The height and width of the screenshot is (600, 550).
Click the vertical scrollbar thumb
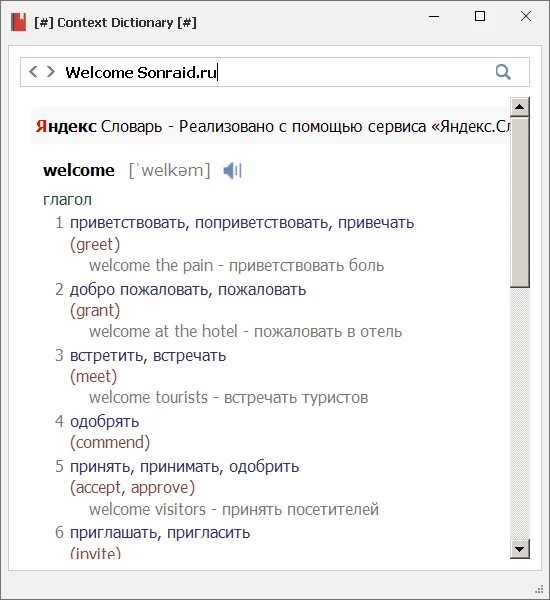click(520, 203)
